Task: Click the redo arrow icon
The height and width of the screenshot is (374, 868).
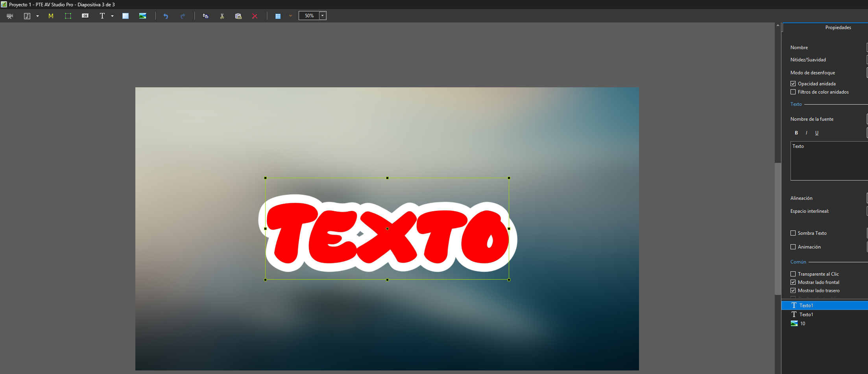Action: [183, 16]
